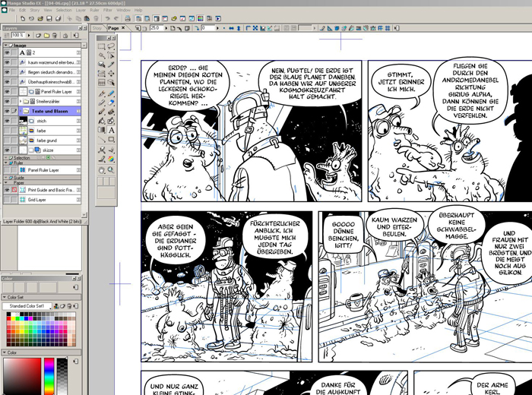
Task: Collapse the Color Set section
Action: coord(3,298)
